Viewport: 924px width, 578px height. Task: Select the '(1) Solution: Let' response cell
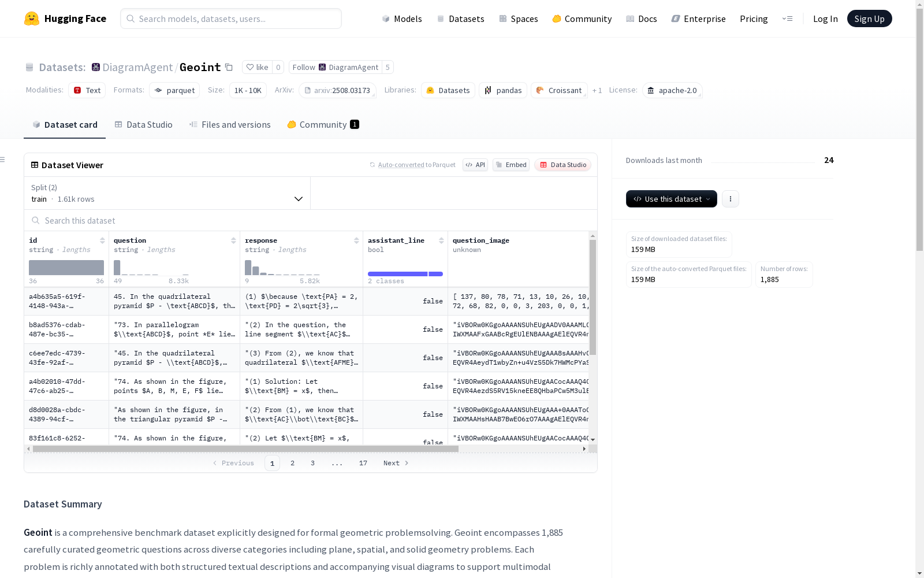click(x=301, y=386)
